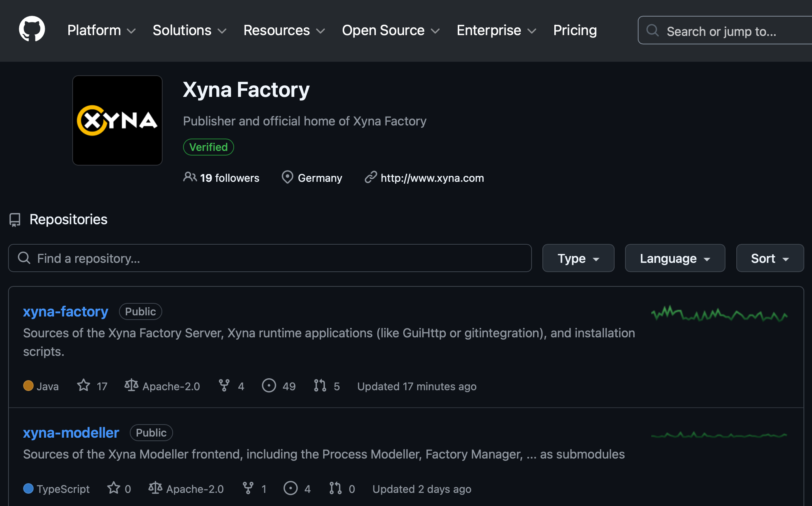This screenshot has width=812, height=506.
Task: Open the Language filter dropdown
Action: [x=674, y=258]
